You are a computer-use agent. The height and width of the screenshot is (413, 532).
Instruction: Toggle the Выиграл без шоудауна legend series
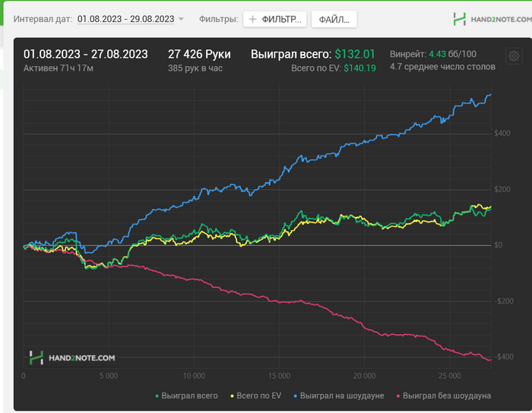444,396
